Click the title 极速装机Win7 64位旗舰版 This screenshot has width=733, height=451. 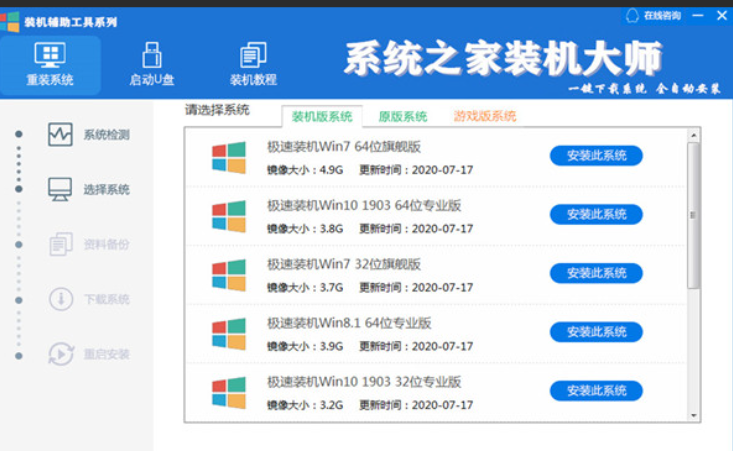point(344,147)
